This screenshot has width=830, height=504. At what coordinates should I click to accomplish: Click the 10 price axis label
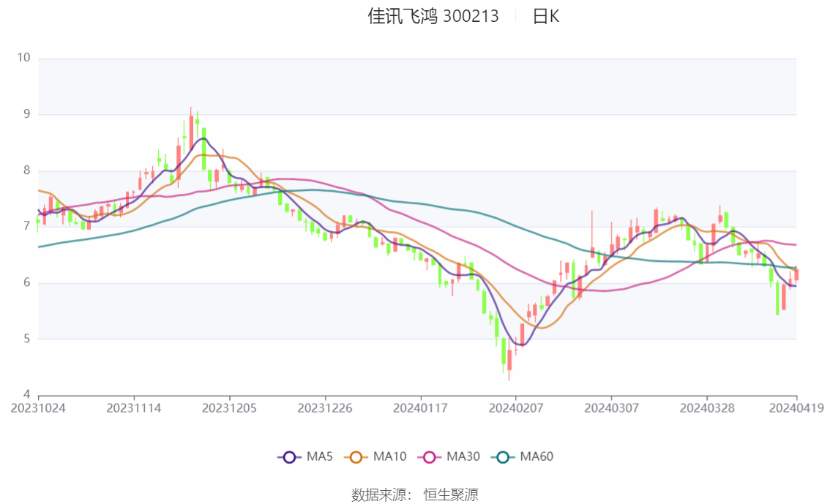23,58
